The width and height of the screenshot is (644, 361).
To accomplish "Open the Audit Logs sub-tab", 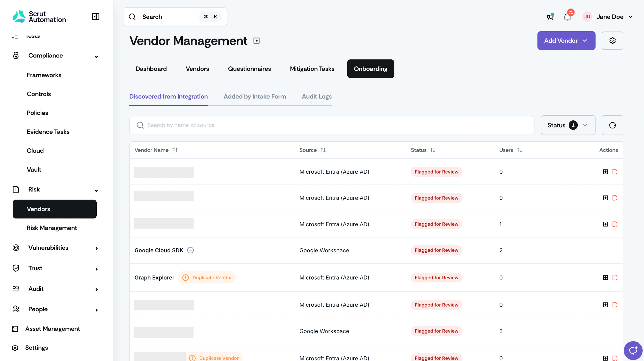I will pyautogui.click(x=316, y=97).
